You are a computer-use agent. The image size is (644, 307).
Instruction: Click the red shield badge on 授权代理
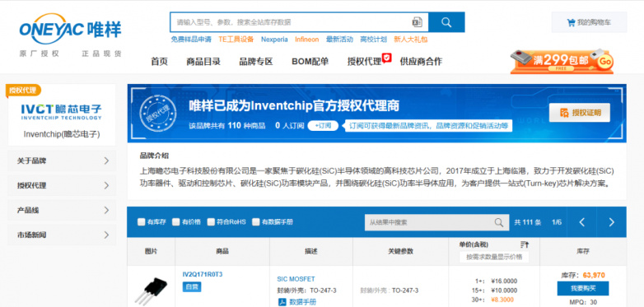386,57
